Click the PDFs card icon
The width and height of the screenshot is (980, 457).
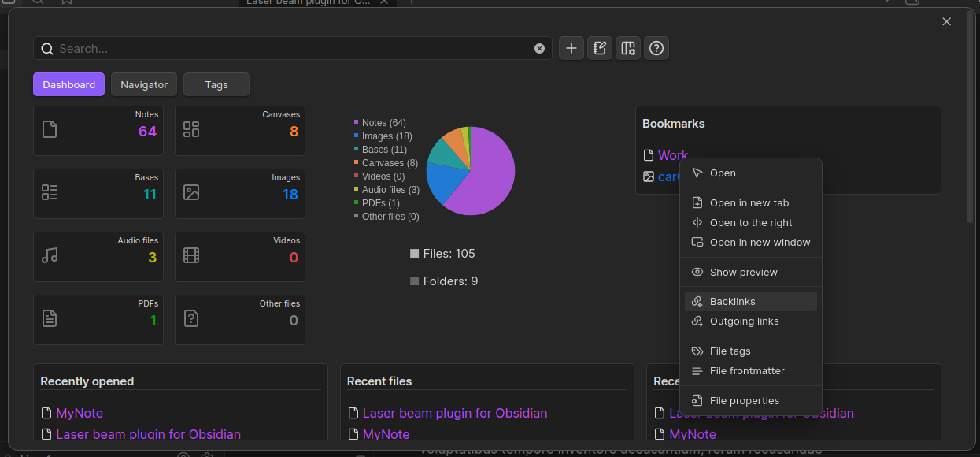click(50, 318)
